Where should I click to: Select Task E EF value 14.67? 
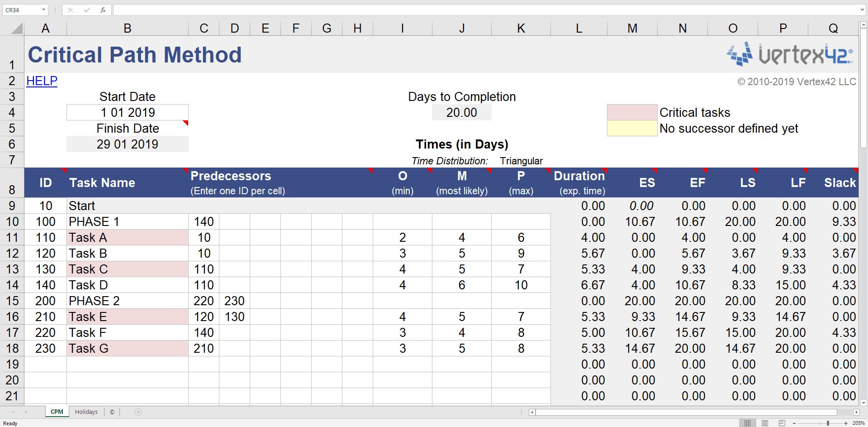683,317
